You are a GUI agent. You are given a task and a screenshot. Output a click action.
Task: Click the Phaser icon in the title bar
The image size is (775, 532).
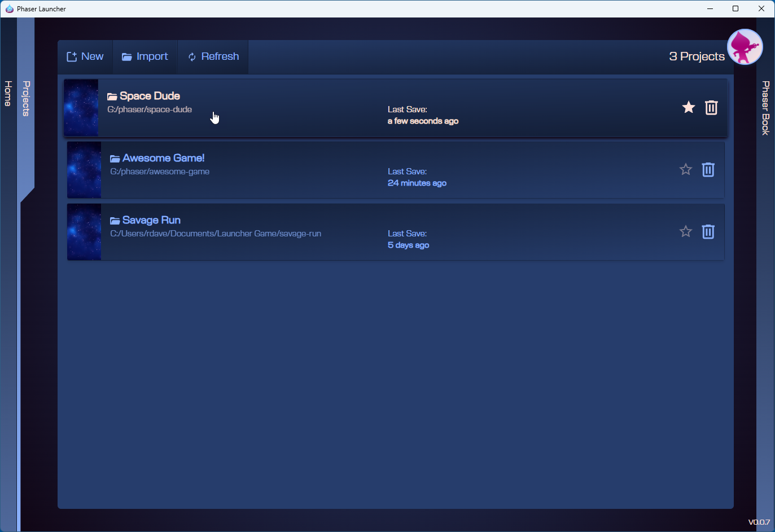tap(9, 8)
